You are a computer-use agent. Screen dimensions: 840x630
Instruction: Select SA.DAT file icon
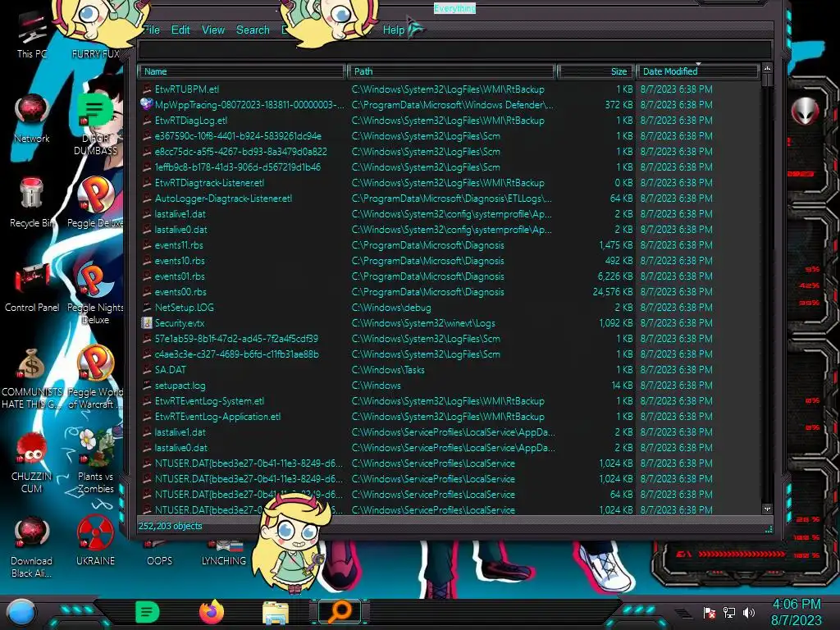tap(146, 370)
